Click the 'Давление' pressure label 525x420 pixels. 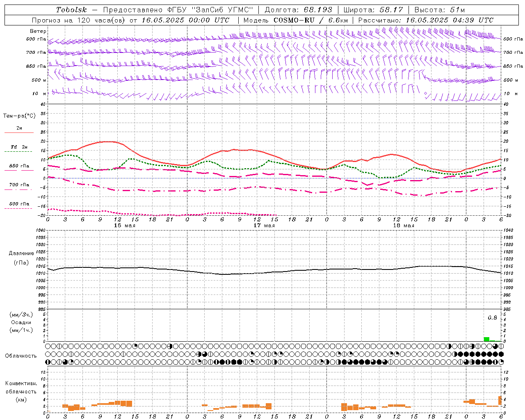click(21, 253)
